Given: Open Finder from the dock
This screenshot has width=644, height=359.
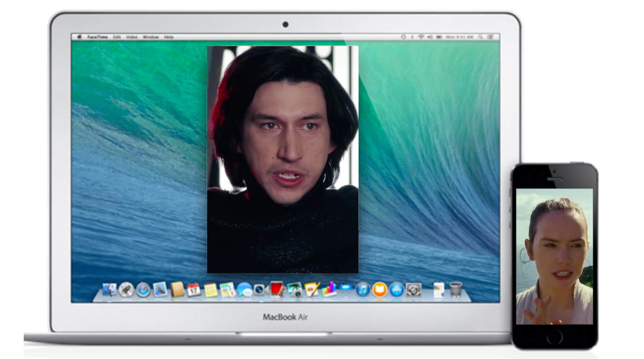Looking at the screenshot, I should [109, 289].
